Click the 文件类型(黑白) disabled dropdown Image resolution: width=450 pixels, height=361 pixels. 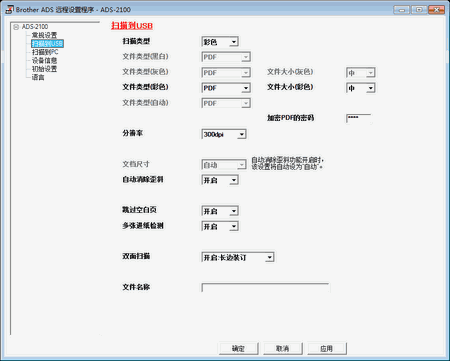226,57
